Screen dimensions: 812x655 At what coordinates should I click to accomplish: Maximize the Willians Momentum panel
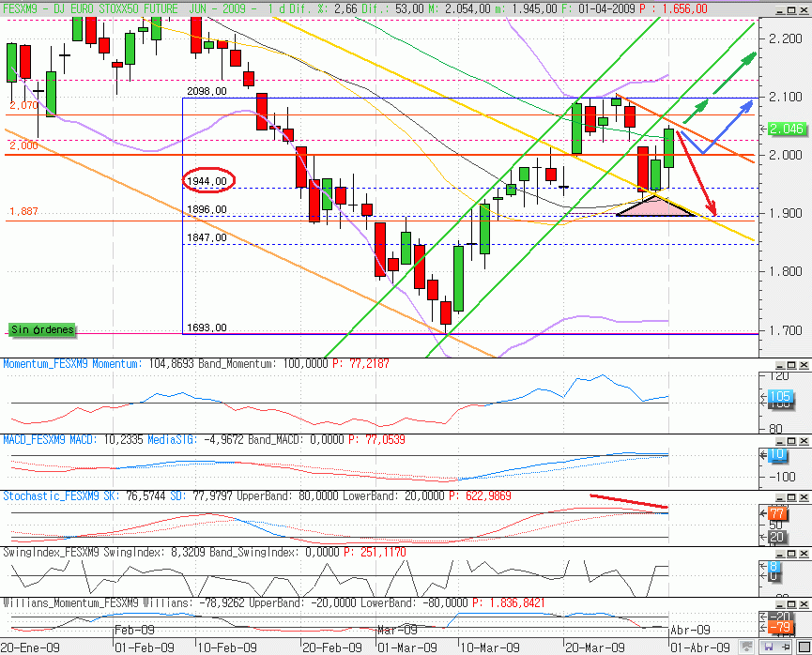791,604
